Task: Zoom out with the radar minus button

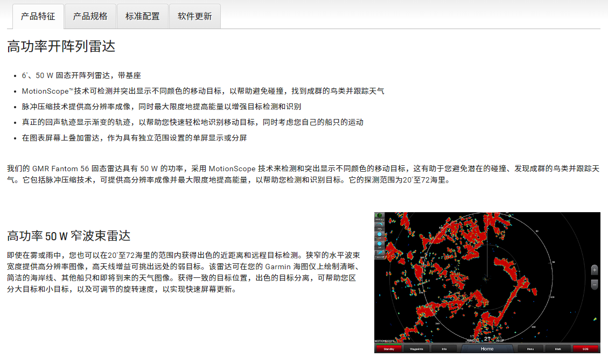Action: pyautogui.click(x=595, y=284)
